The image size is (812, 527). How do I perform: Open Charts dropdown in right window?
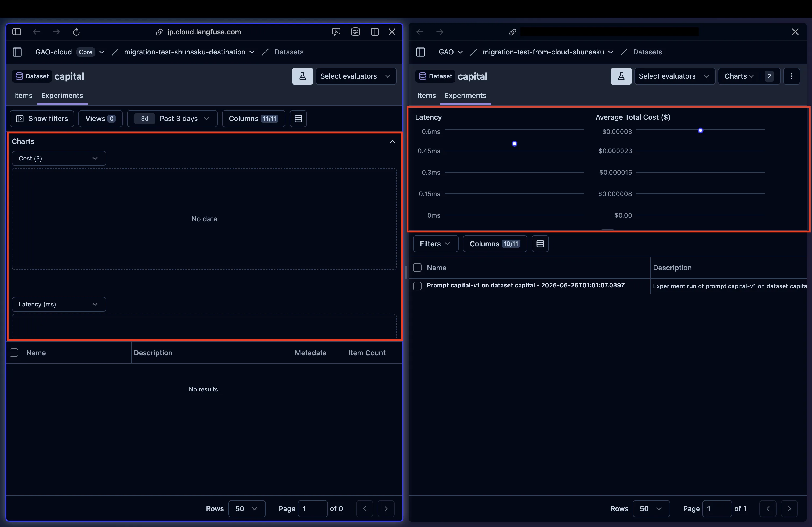coord(749,76)
